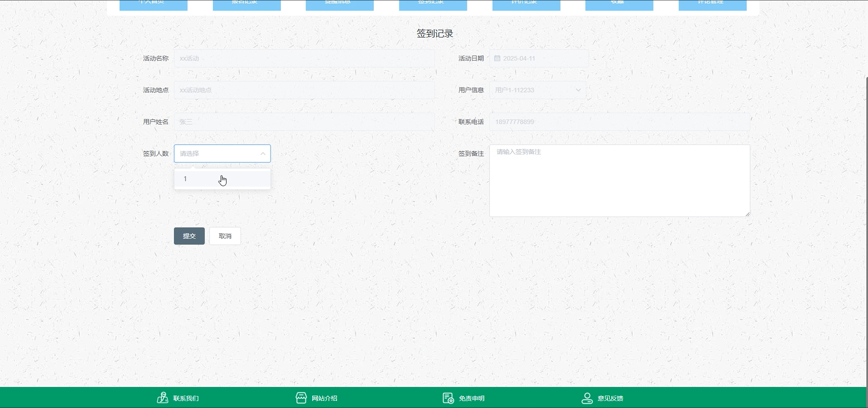Click the calendar icon in 活动日期
Viewport: 868px width, 408px height.
[497, 58]
